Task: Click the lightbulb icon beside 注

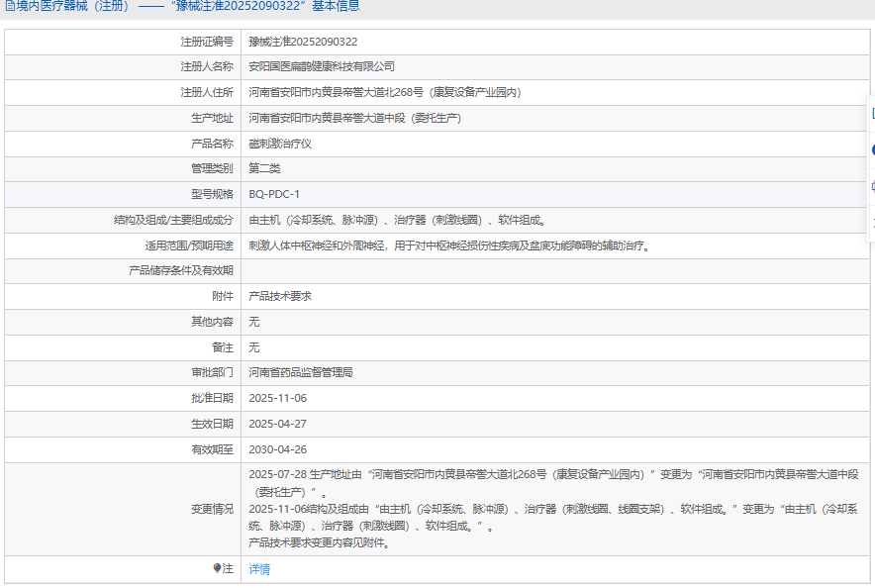Action: pos(218,569)
